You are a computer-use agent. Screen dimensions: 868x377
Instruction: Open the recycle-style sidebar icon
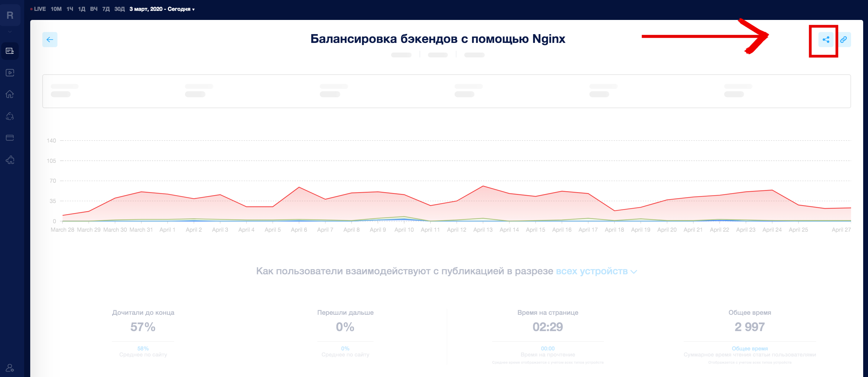10,116
